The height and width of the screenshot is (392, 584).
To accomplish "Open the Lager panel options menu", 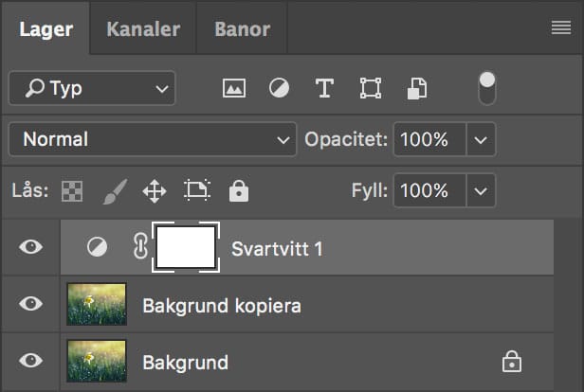I will click(x=561, y=27).
